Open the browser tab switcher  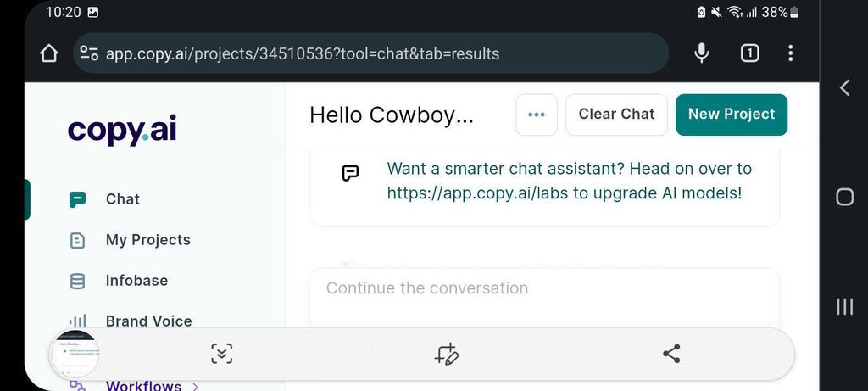coord(749,53)
